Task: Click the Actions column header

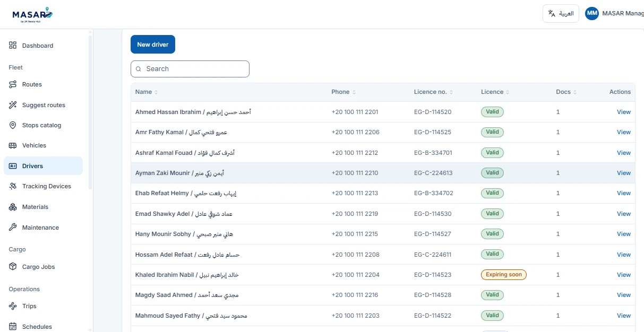Action: (620, 92)
